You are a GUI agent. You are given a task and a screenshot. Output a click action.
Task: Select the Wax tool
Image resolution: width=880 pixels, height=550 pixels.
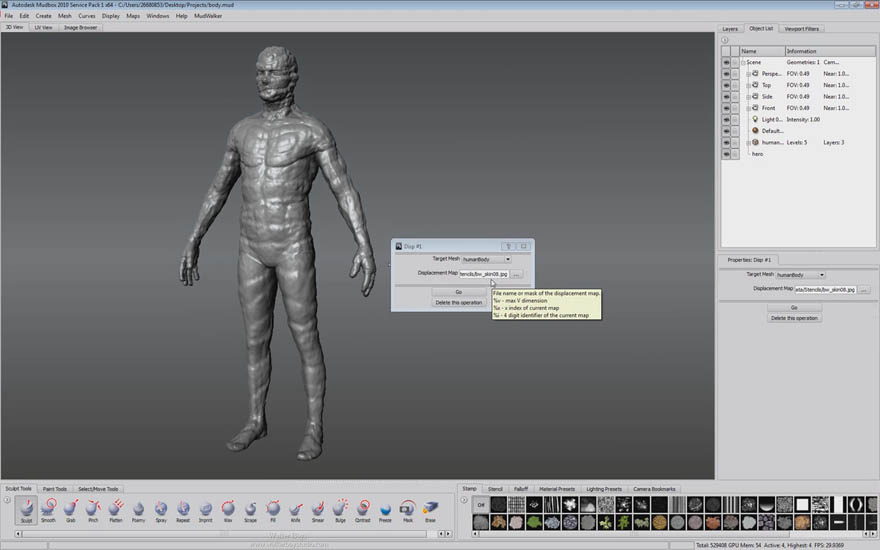(228, 510)
